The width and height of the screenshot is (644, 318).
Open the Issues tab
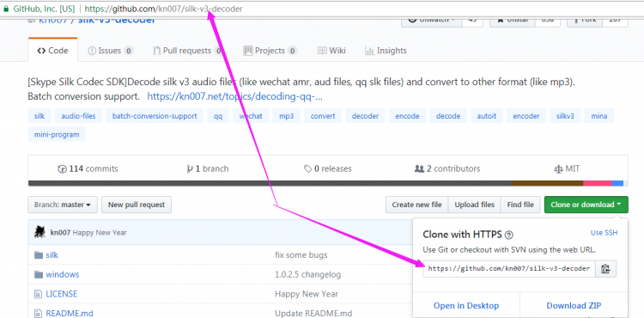tap(111, 51)
